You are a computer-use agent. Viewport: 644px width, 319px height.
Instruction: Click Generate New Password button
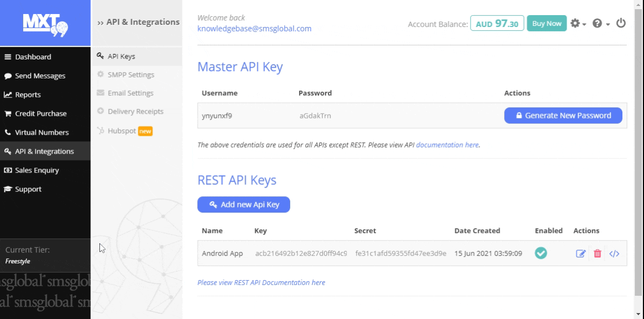click(563, 115)
